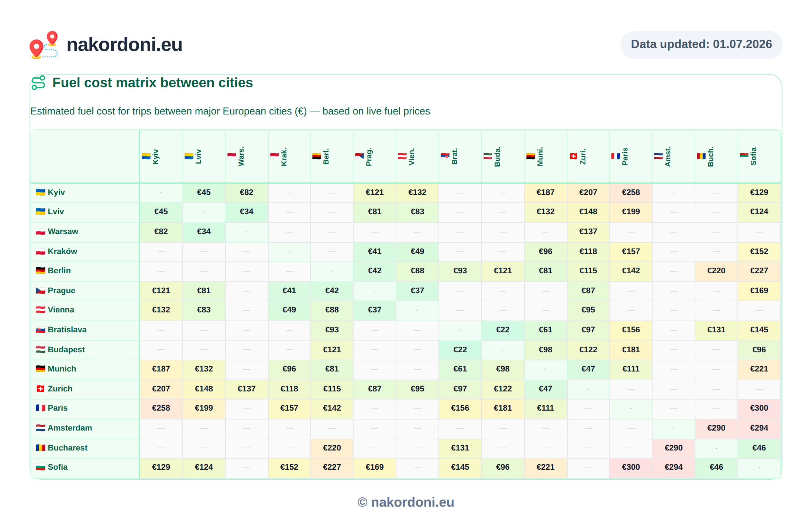Image resolution: width=812 pixels, height=531 pixels.
Task: Select the Kyiv row label
Action: [56, 192]
